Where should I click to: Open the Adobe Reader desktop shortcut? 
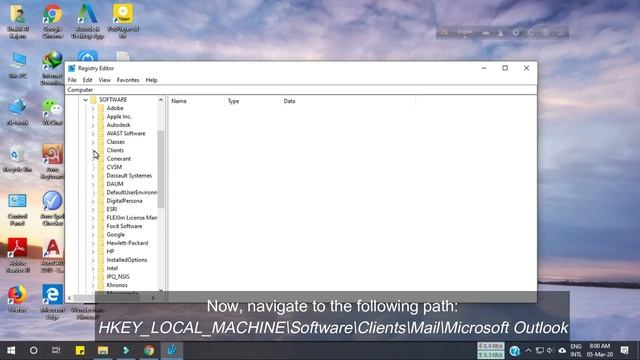point(18,255)
